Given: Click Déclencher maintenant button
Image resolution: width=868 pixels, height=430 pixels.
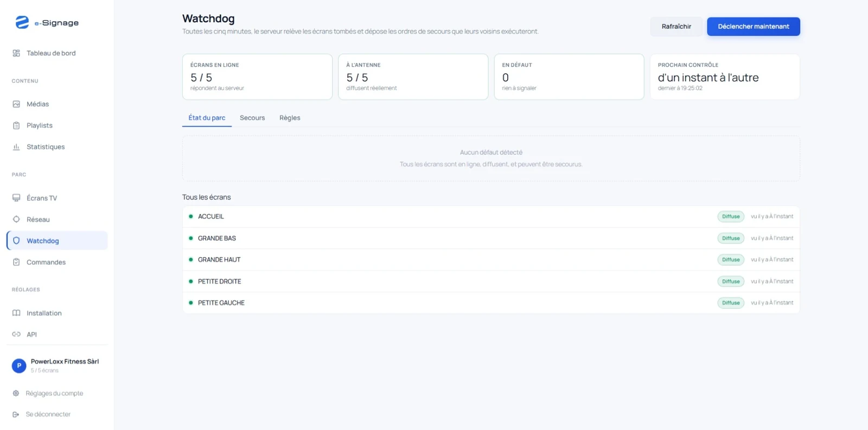Looking at the screenshot, I should click(754, 27).
